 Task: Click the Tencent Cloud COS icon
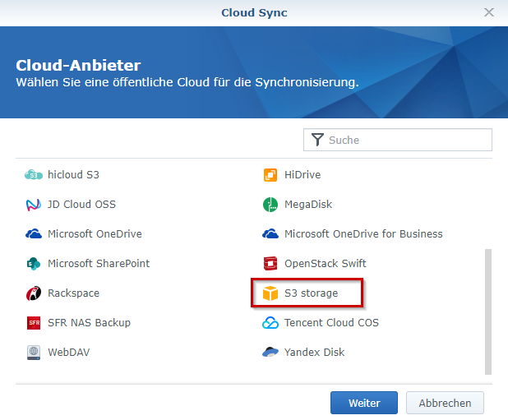pyautogui.click(x=270, y=322)
